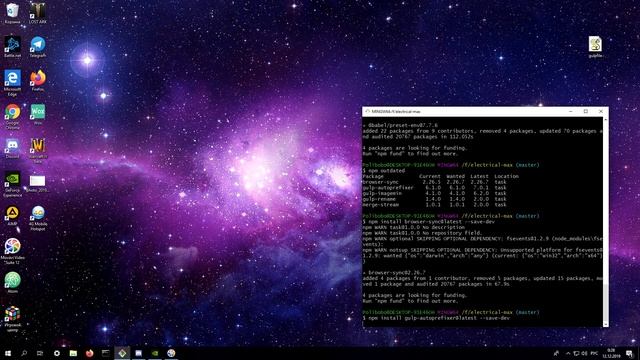Screen dimensions: 640x360
Task: Open GeForce Experience desktop shortcut
Action: tap(12, 184)
